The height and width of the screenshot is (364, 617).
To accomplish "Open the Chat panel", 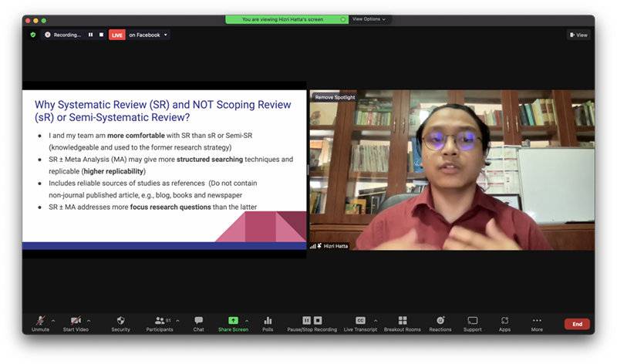I will click(198, 321).
